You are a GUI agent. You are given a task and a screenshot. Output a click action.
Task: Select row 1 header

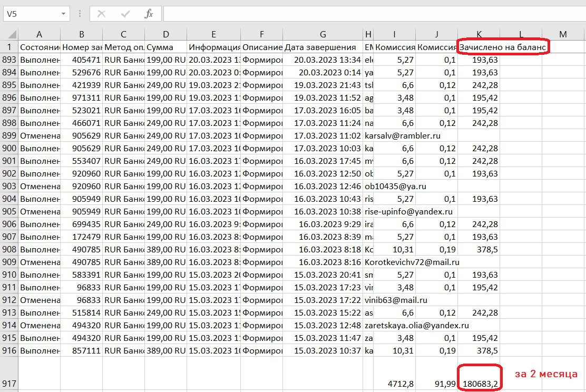pos(9,47)
